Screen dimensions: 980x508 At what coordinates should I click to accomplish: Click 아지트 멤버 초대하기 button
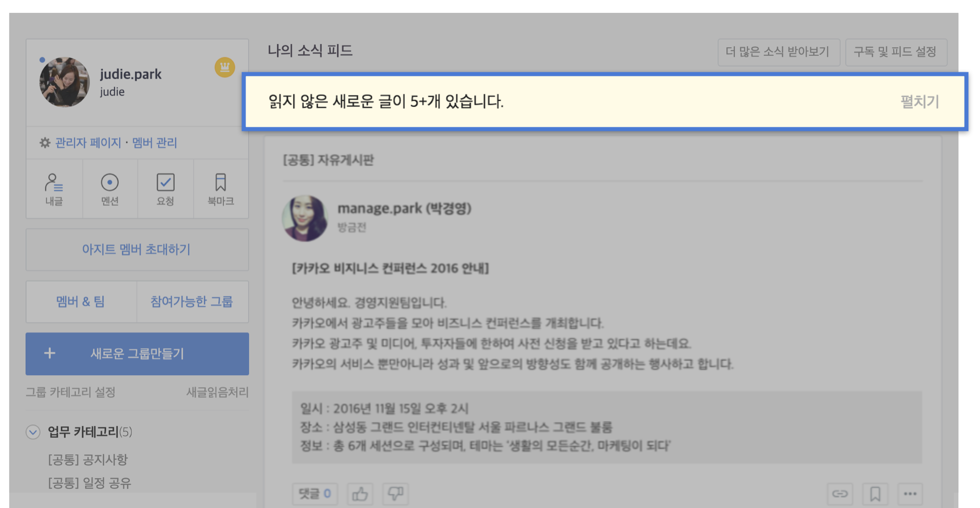[137, 249]
